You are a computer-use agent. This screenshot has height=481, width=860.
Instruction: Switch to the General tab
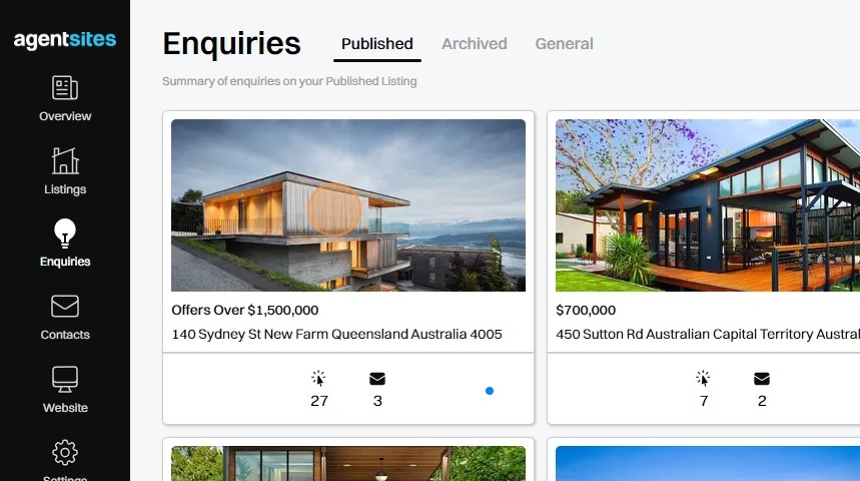click(x=564, y=44)
